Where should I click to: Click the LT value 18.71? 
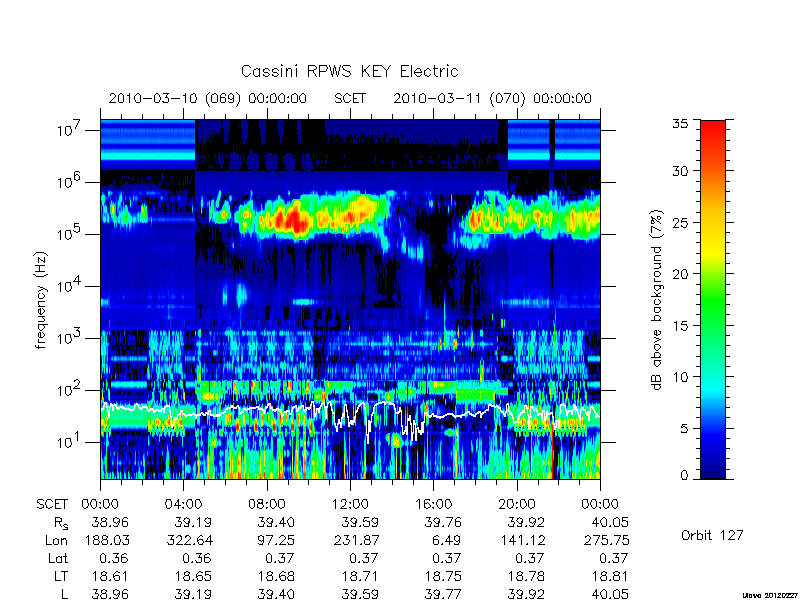(360, 576)
